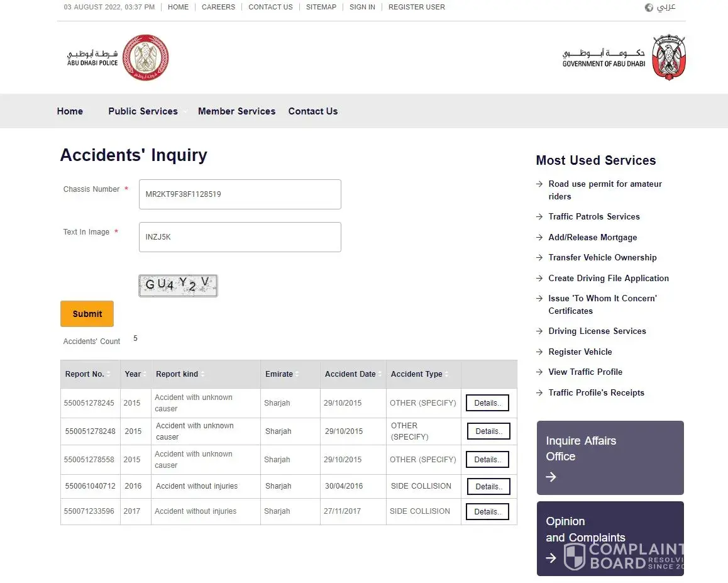Click the SIGN IN link

coord(362,7)
